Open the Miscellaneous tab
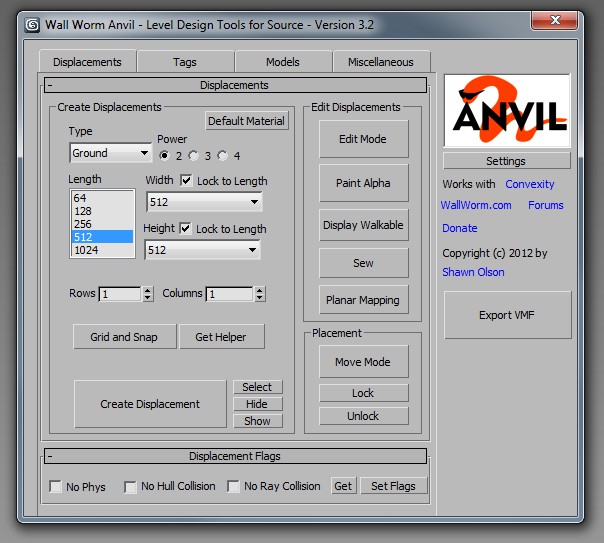This screenshot has width=604, height=543. click(381, 62)
